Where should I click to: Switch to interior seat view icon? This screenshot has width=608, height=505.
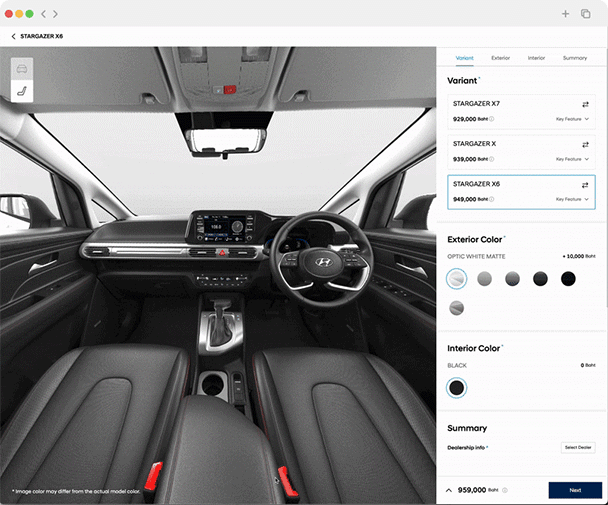coord(22,92)
